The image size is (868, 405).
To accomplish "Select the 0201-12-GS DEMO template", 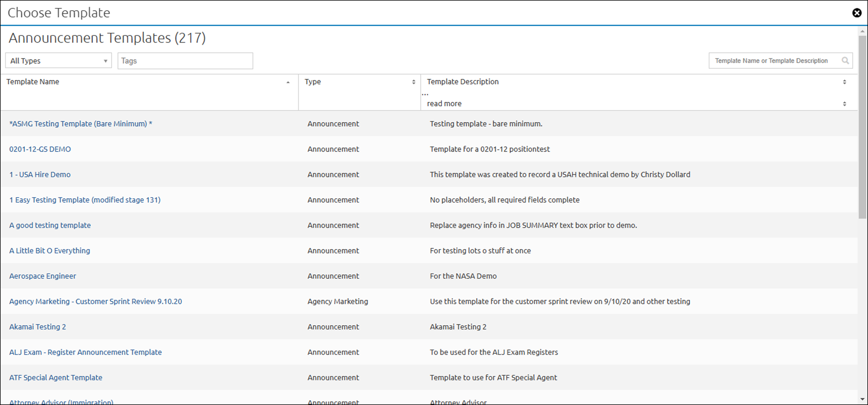I will (x=40, y=149).
